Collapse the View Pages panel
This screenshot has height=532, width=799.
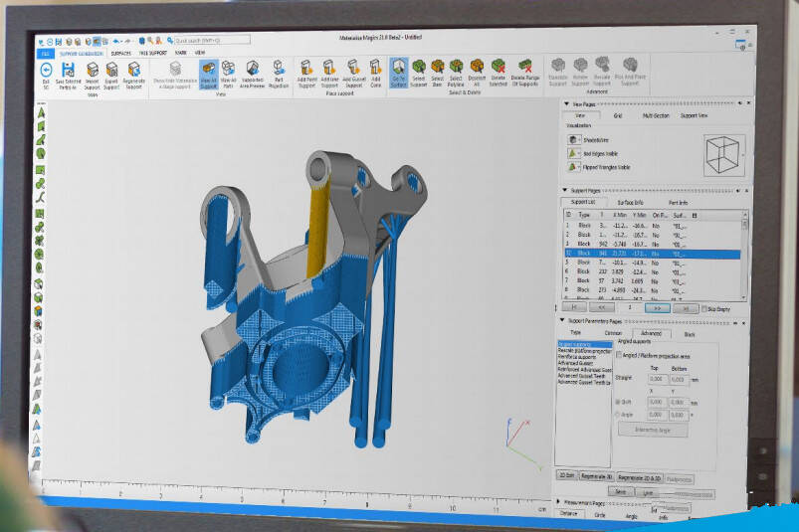(x=567, y=103)
